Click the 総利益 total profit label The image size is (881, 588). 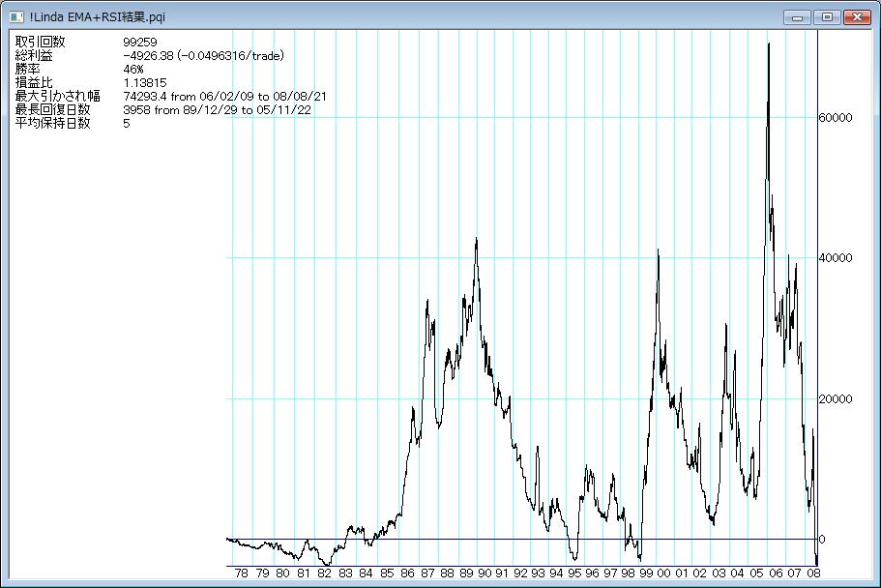[x=34, y=56]
